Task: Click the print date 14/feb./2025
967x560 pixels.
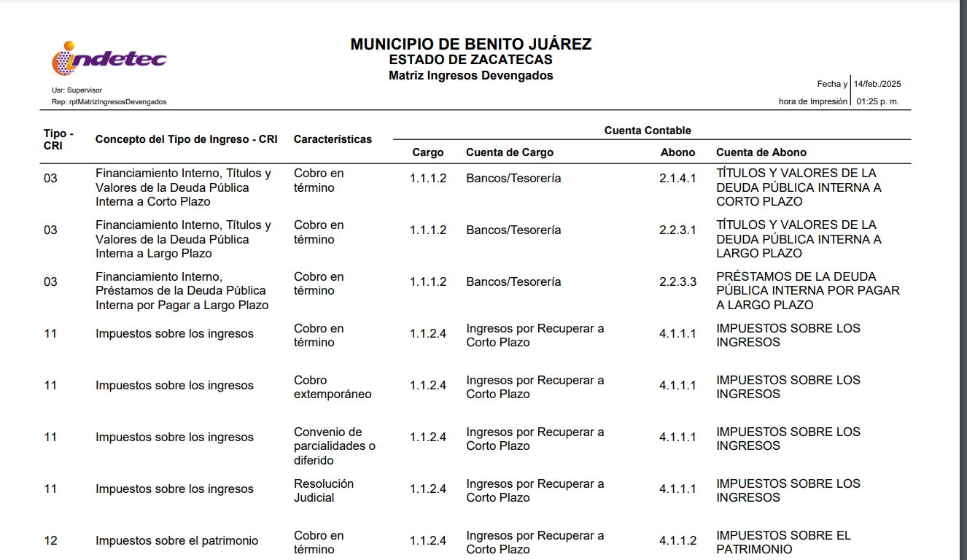Action: click(876, 83)
